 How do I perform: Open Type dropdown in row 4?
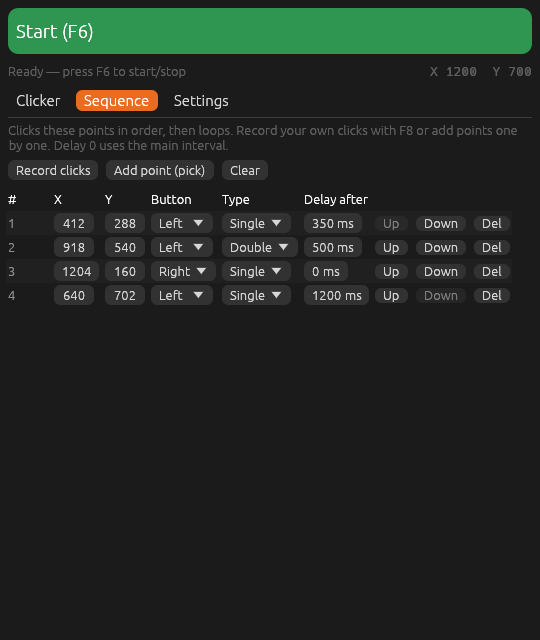pyautogui.click(x=256, y=296)
